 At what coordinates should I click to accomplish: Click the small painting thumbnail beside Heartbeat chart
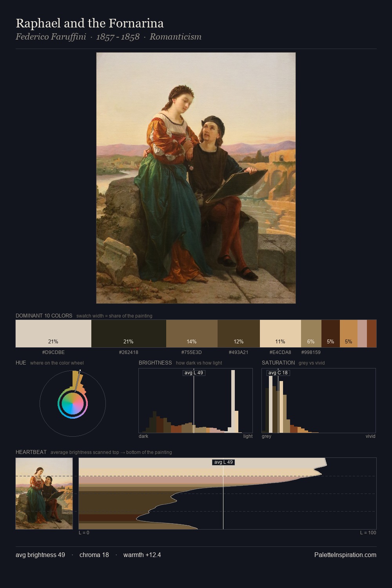tap(44, 494)
